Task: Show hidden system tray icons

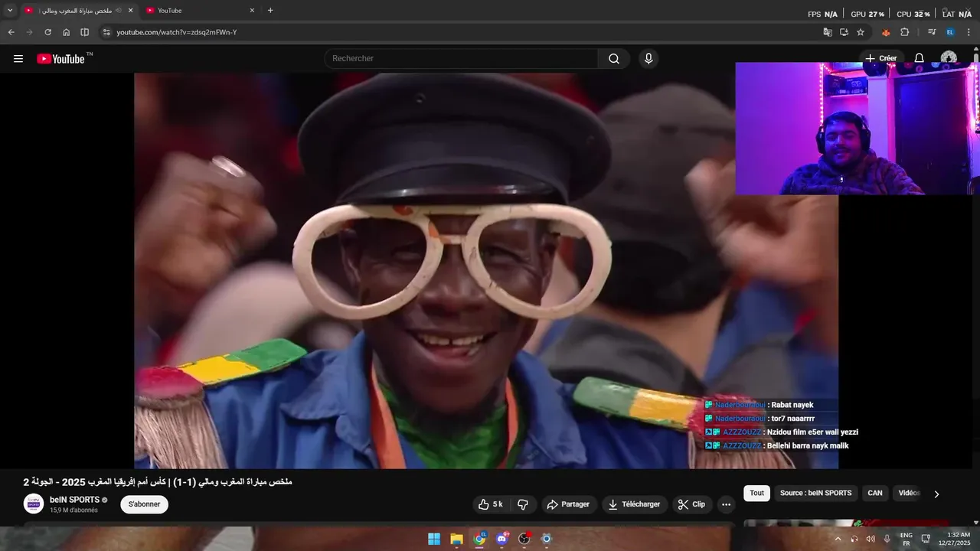Action: click(x=838, y=539)
